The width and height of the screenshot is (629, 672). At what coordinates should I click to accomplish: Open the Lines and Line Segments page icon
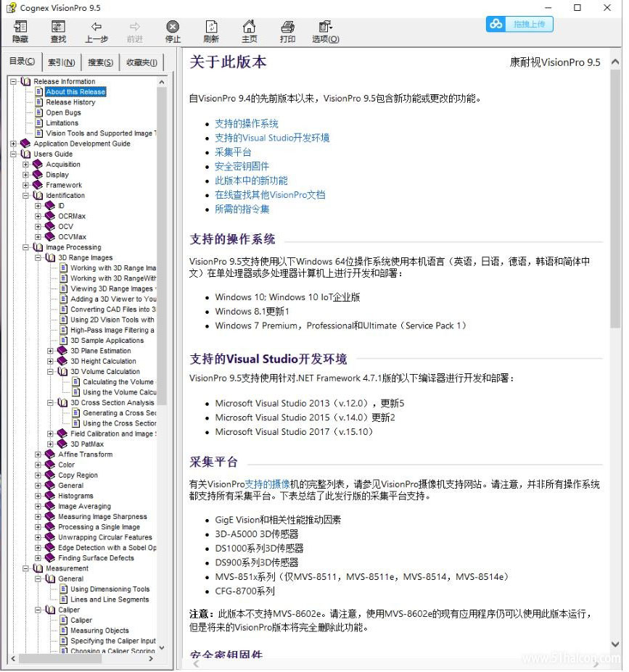[x=63, y=599]
